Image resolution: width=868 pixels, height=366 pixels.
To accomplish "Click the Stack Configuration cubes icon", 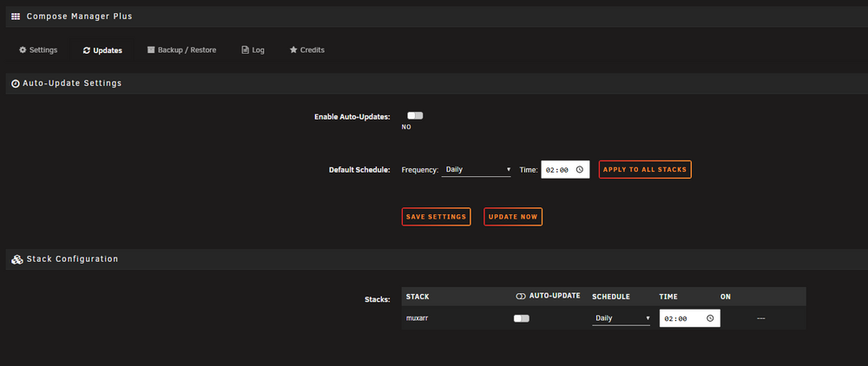I will [x=17, y=259].
